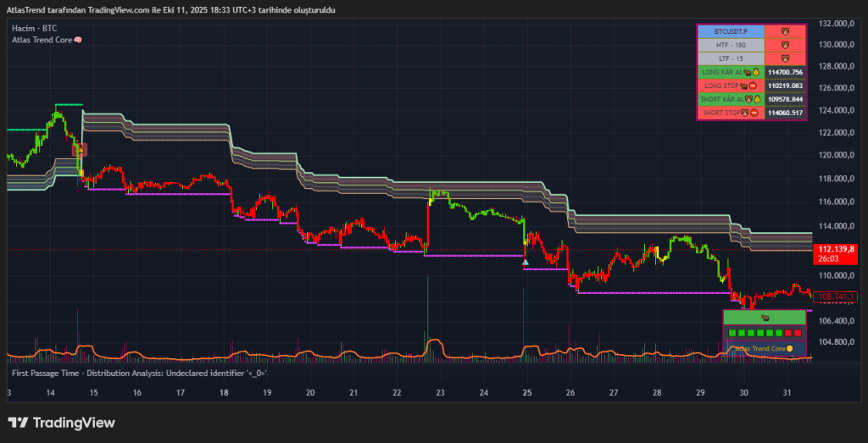868x443 pixels.
Task: Click the red sell signal marker near day 14
Action: tap(81, 150)
